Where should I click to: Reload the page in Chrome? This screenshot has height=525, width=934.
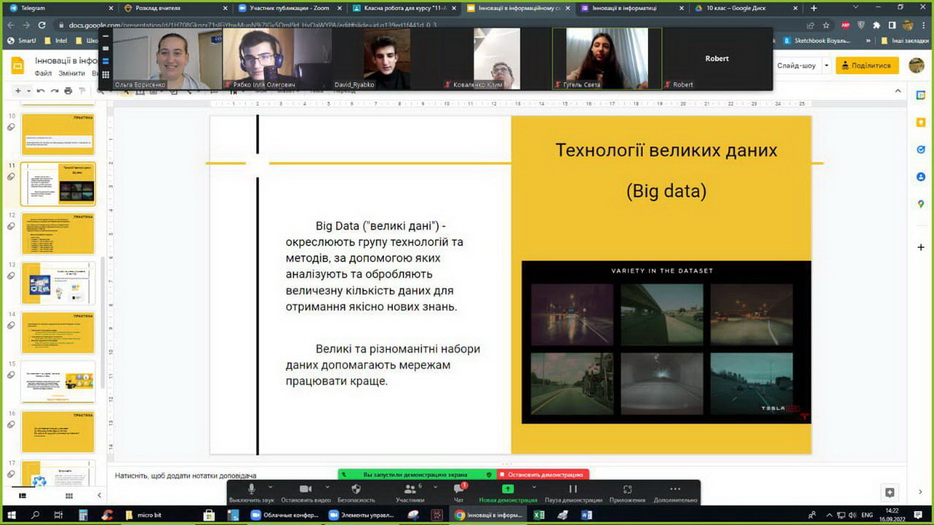point(42,25)
